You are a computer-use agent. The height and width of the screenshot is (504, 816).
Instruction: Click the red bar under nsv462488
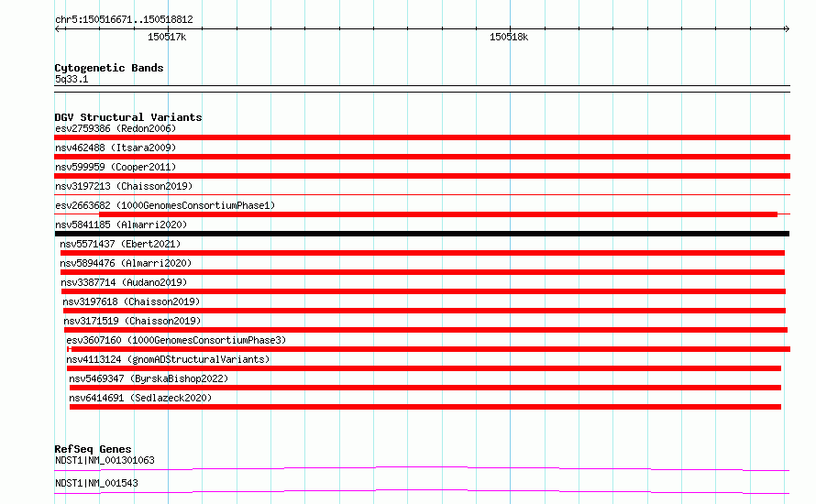[x=422, y=157]
